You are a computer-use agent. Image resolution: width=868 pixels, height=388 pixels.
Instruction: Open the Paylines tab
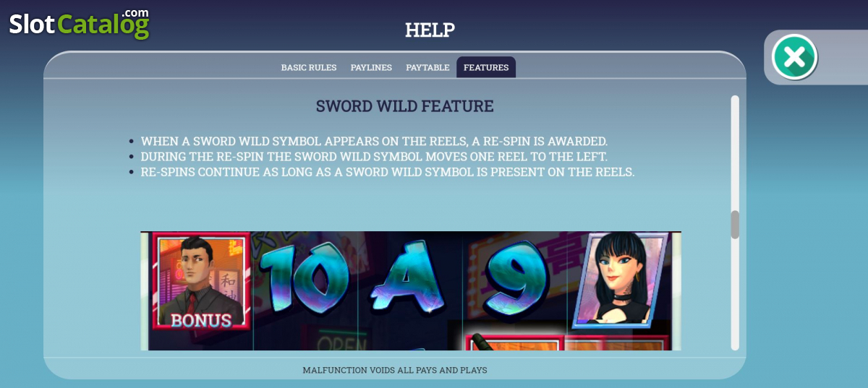pyautogui.click(x=371, y=67)
